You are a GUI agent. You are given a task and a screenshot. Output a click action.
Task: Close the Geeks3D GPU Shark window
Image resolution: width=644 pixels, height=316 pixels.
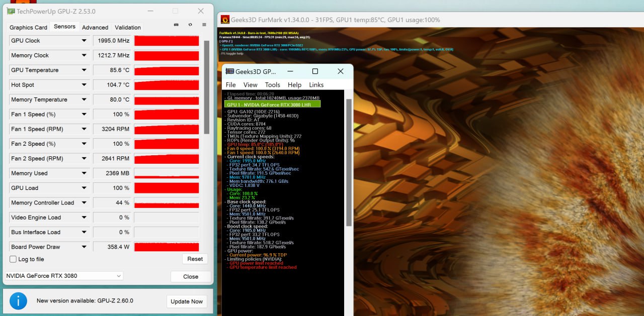click(x=340, y=71)
